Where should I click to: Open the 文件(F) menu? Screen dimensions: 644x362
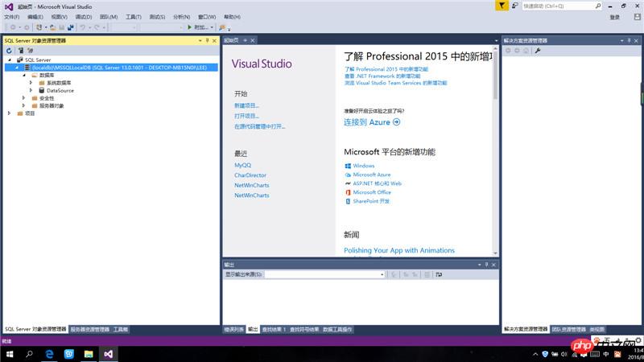coord(11,17)
